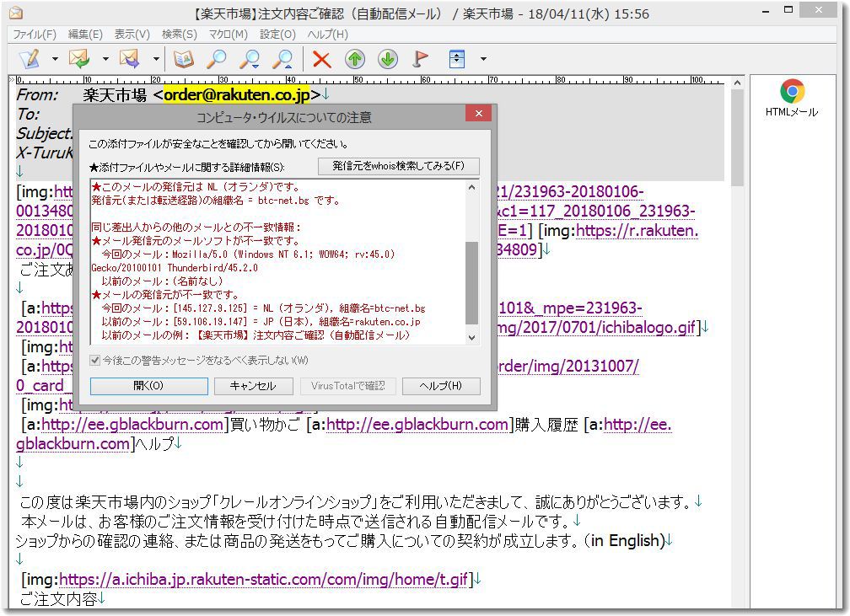Click the 「(in English)」 text in message body

click(624, 541)
